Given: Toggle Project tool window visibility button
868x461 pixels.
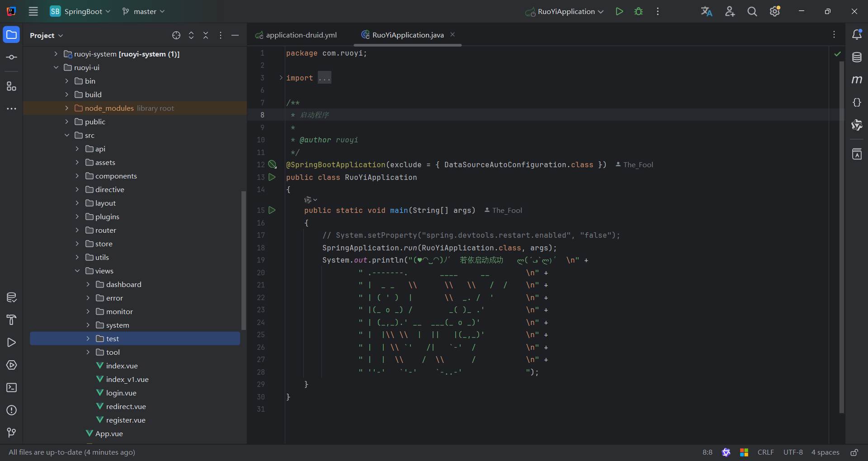Looking at the screenshot, I should point(11,35).
